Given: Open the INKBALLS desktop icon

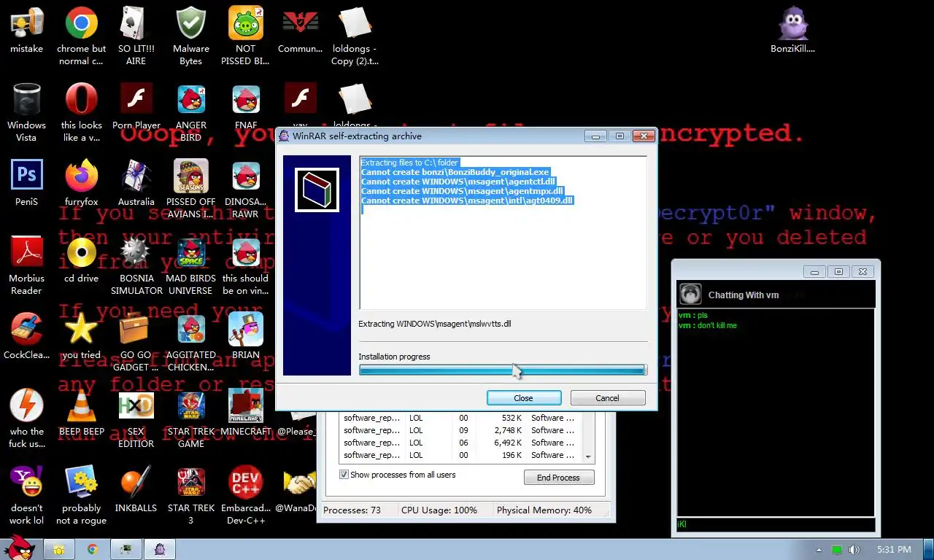Looking at the screenshot, I should [x=136, y=489].
